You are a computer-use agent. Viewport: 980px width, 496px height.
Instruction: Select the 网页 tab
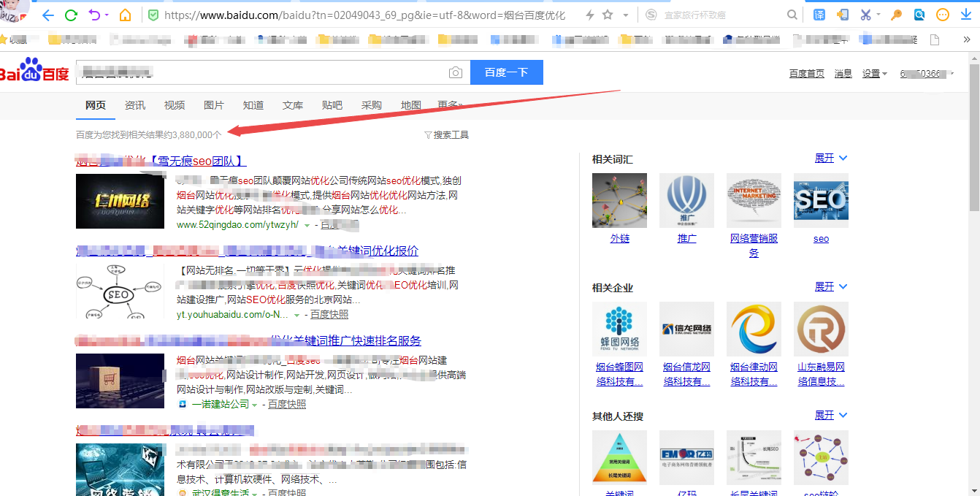[96, 105]
